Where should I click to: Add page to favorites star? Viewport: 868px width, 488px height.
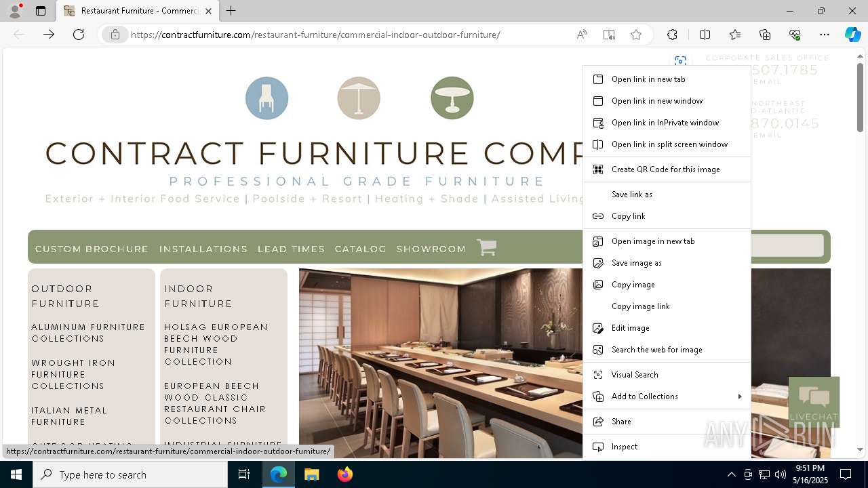(636, 35)
